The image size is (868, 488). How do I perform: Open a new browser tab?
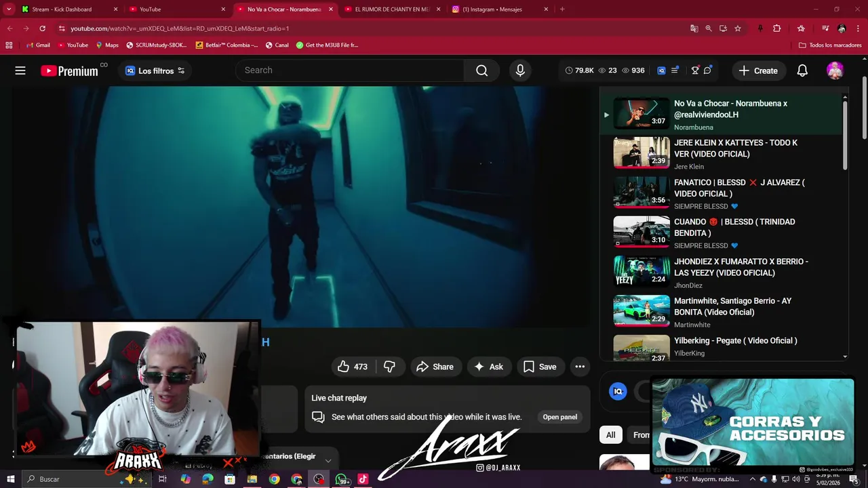[x=562, y=9]
